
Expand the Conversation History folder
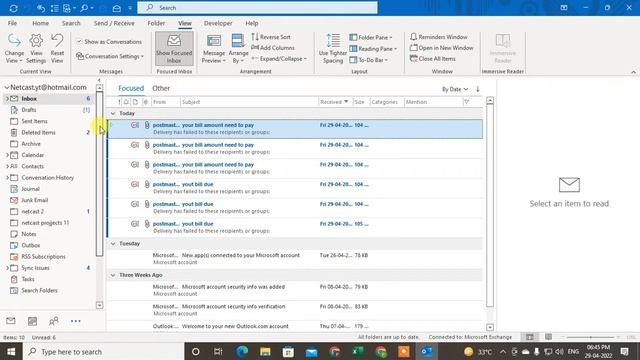[7, 178]
